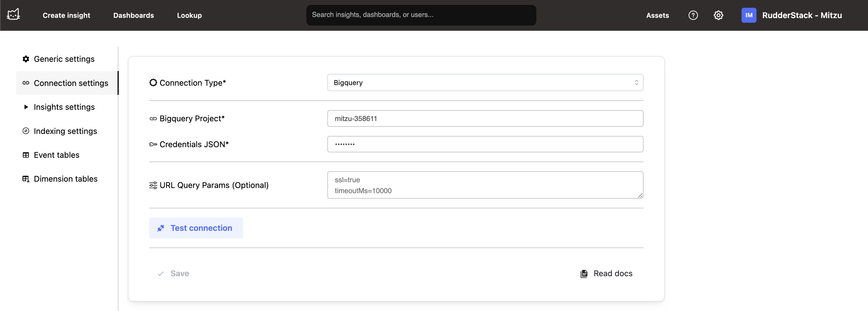Click the Mitzu cat logo icon

point(14,14)
